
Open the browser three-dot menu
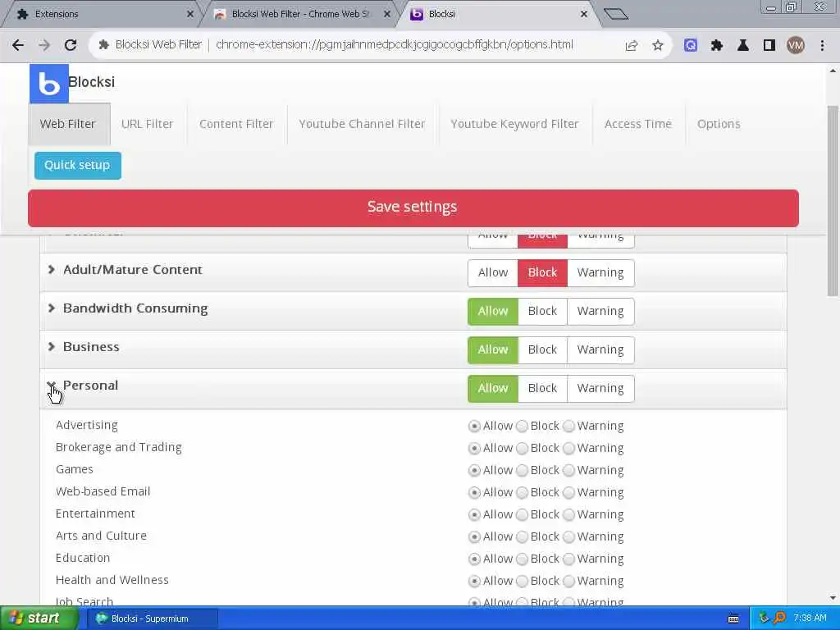(822, 46)
